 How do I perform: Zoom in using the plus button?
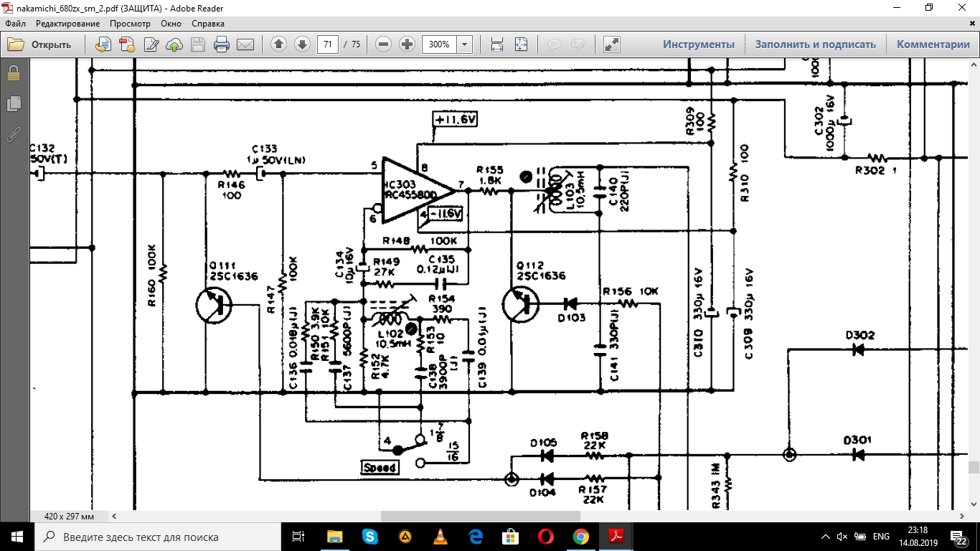click(x=407, y=44)
